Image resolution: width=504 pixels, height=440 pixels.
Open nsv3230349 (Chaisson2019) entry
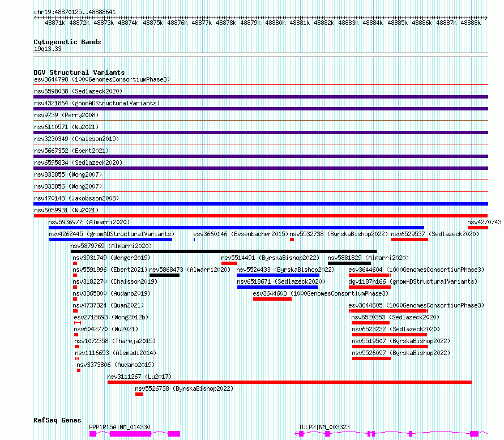(x=76, y=139)
